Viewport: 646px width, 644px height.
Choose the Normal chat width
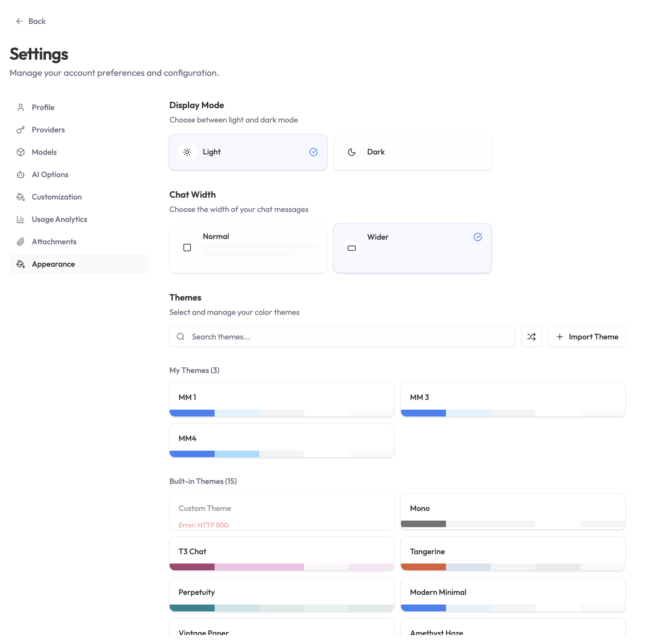tap(248, 248)
